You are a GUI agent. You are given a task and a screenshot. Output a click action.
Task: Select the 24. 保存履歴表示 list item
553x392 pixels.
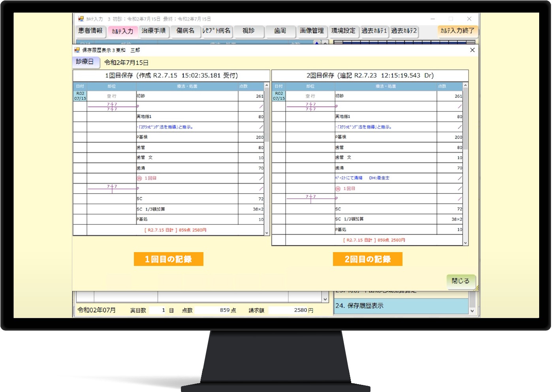(401, 306)
